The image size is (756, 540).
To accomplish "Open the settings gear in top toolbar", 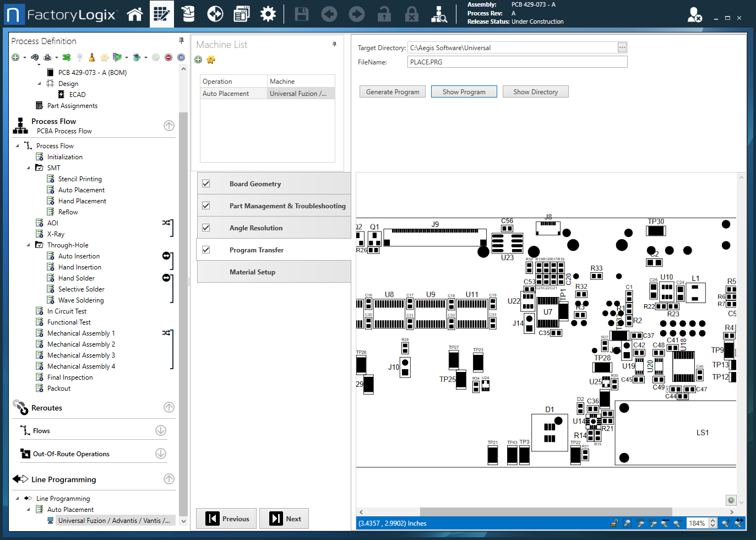I will [268, 14].
